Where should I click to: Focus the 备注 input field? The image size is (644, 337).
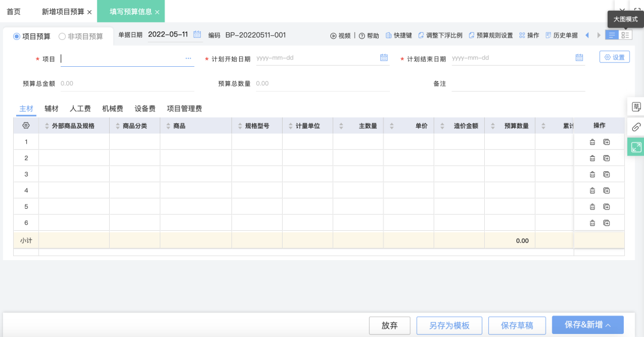pos(518,84)
